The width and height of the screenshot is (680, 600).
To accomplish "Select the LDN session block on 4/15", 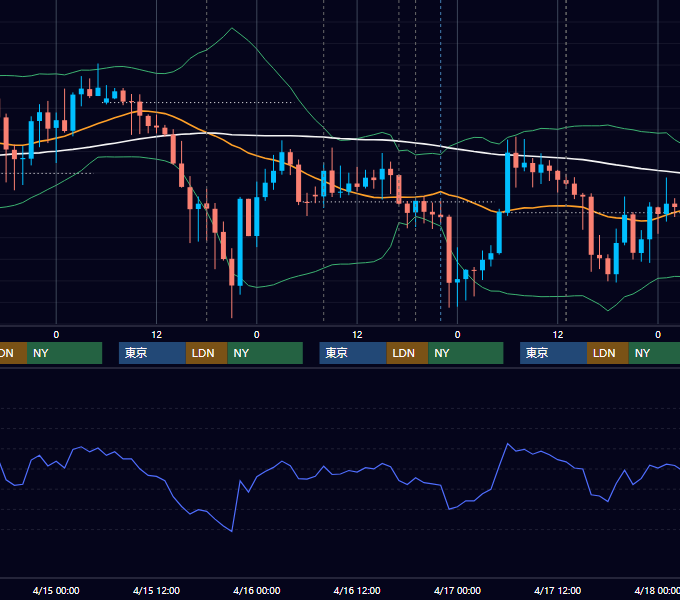I will pos(206,353).
